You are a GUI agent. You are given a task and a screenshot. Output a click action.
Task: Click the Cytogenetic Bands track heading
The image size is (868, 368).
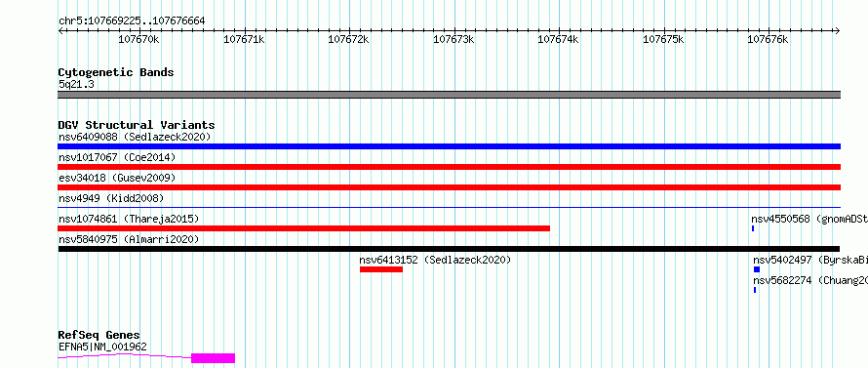tap(116, 72)
